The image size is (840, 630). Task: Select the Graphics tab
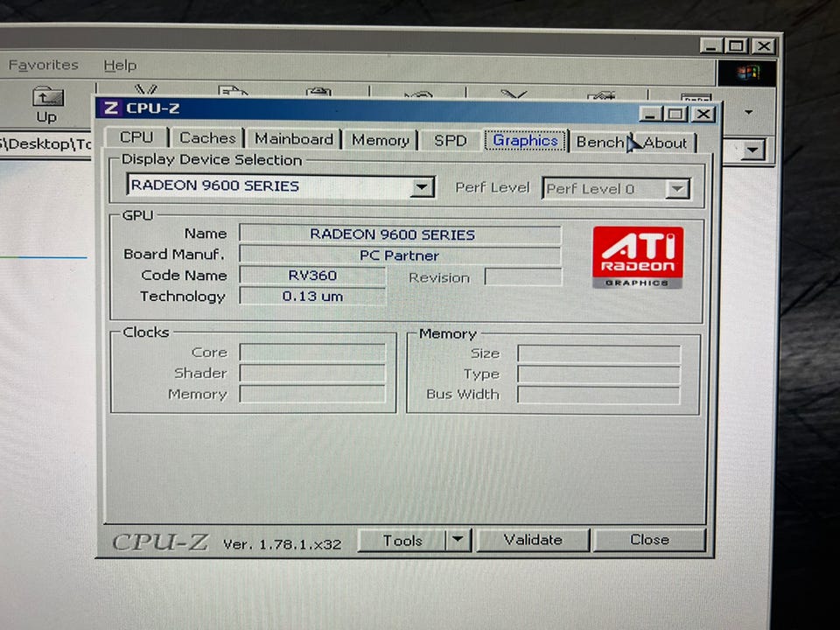pyautogui.click(x=525, y=140)
